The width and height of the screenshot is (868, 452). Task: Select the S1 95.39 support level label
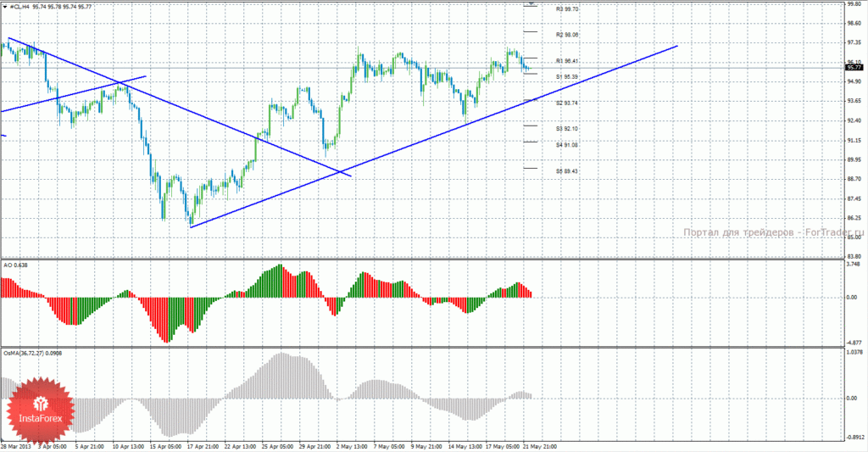(567, 77)
